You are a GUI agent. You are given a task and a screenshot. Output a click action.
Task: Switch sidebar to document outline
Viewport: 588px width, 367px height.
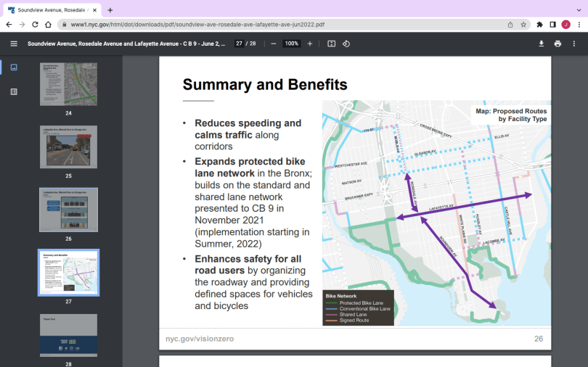pyautogui.click(x=14, y=91)
